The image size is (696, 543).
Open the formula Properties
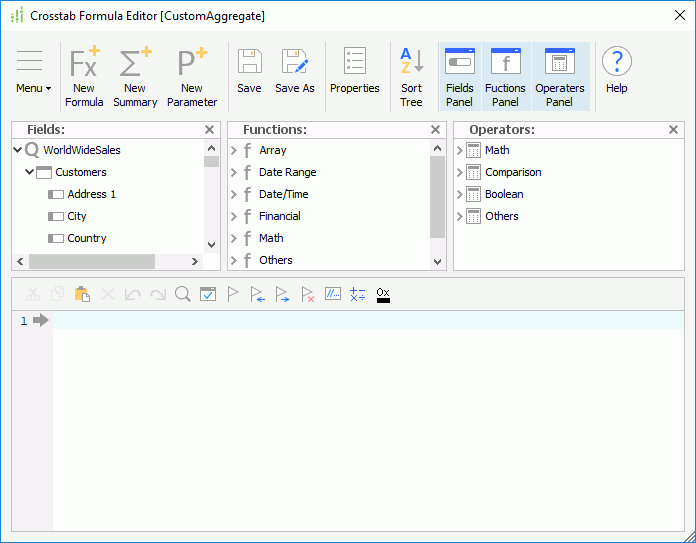click(354, 76)
